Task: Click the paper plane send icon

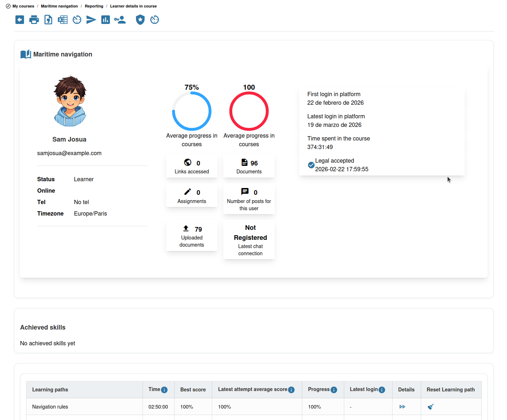Action: [91, 20]
